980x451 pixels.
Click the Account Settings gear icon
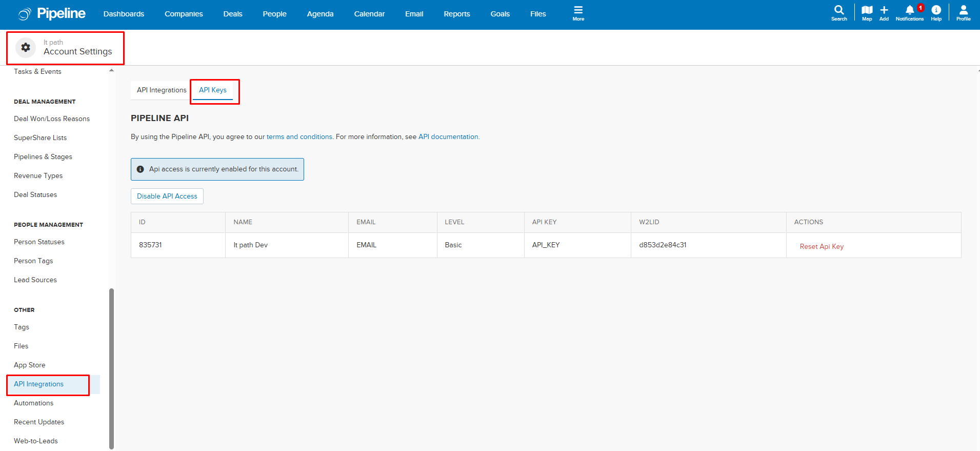[26, 48]
